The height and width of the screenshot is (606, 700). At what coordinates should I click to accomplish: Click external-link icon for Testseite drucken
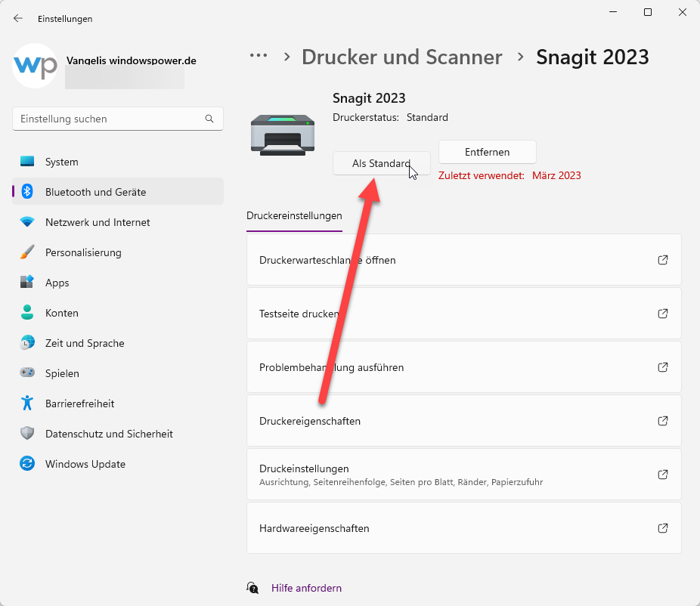pos(663,314)
